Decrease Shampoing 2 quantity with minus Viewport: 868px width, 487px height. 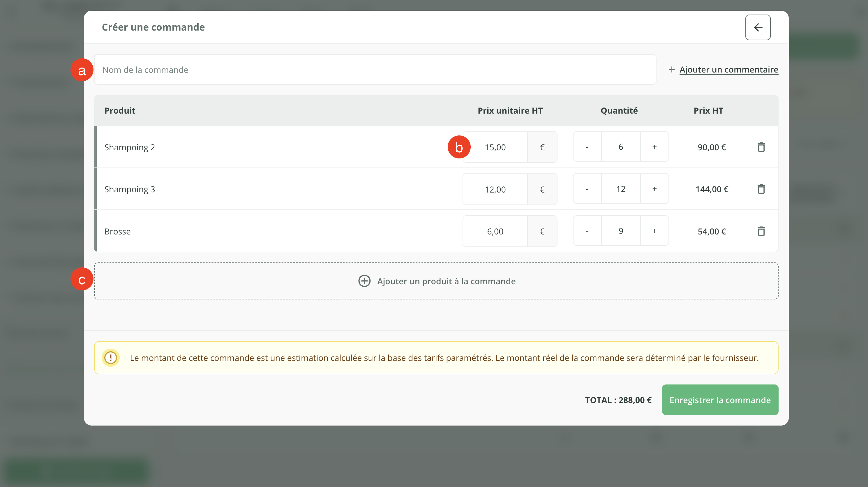coord(587,147)
